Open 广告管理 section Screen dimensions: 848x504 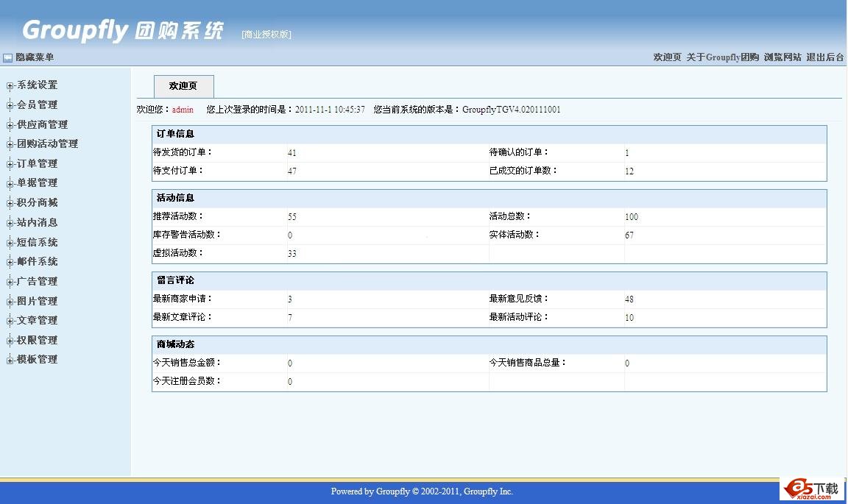click(37, 282)
